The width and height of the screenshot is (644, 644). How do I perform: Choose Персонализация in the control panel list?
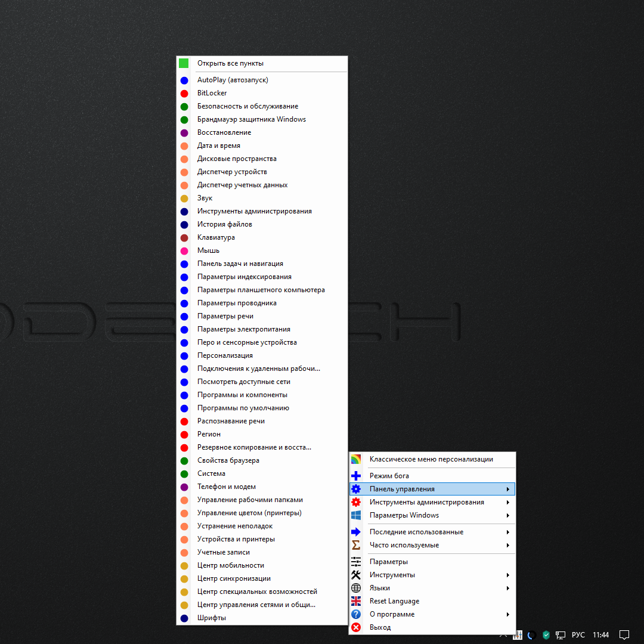point(225,355)
